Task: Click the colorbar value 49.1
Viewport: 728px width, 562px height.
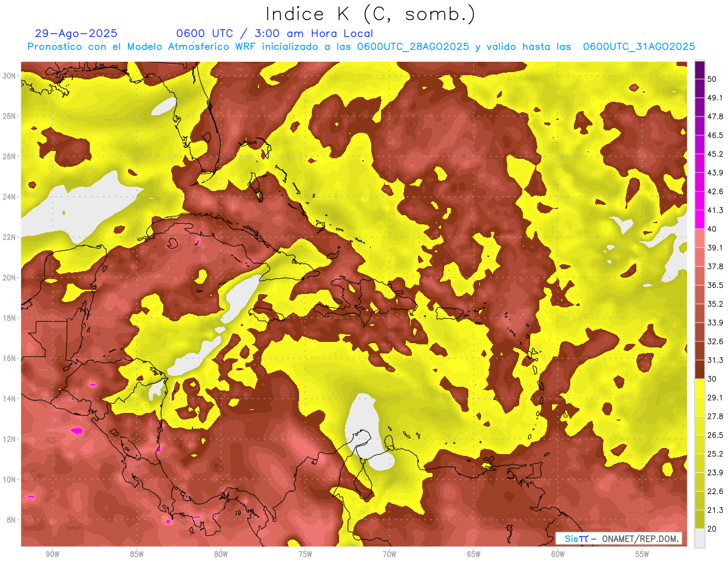Action: [715, 98]
